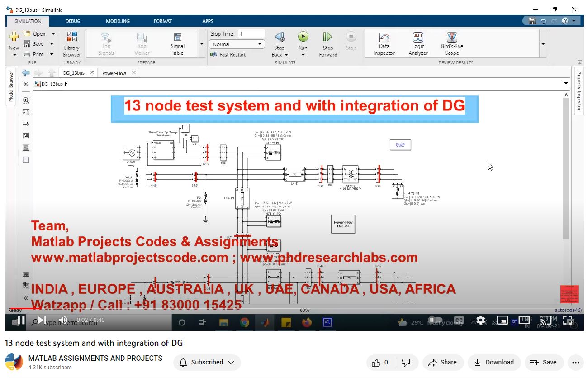Switch to the FORMAT ribbon tab
Image resolution: width=588 pixels, height=378 pixels.
pos(162,21)
